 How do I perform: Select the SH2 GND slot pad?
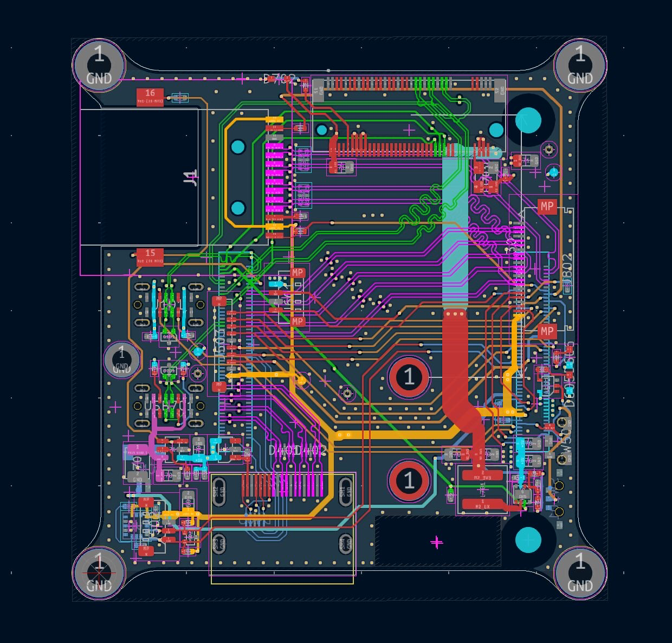pos(219,492)
